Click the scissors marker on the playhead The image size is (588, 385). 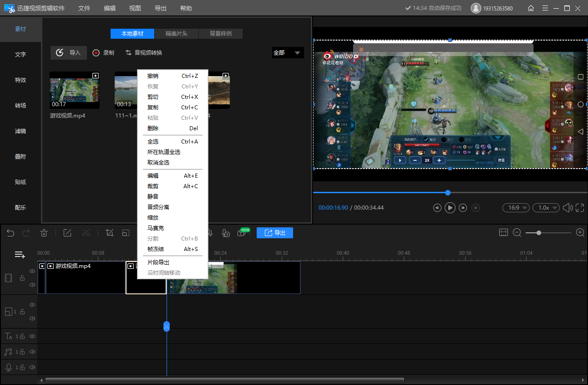tap(167, 326)
